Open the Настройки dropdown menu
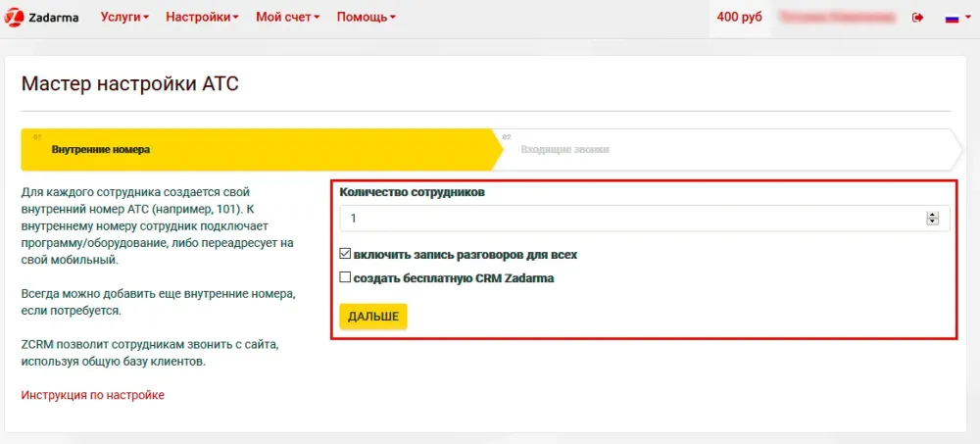The height and width of the screenshot is (444, 980). [202, 18]
